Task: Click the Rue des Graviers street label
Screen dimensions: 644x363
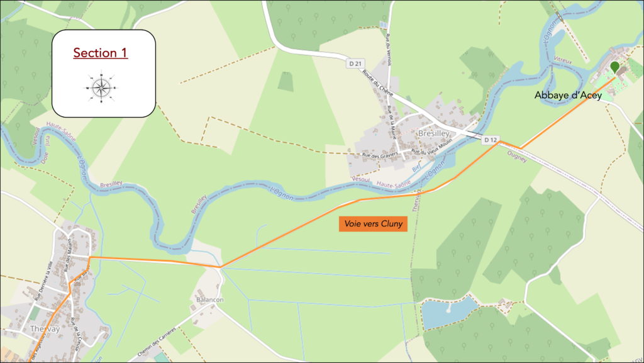Action: coord(380,155)
